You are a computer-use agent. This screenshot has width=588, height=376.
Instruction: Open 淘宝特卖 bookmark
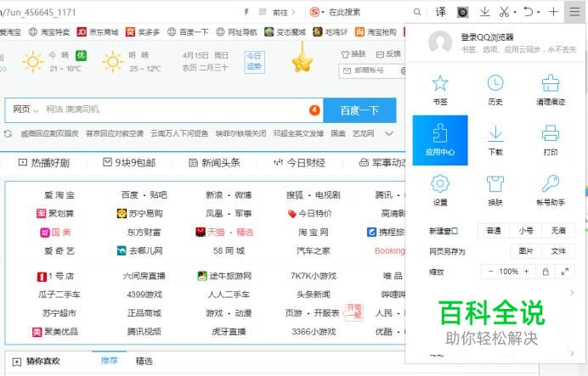click(49, 32)
